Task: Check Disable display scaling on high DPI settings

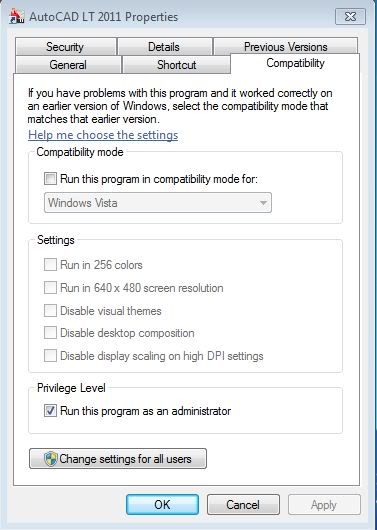Action: click(x=50, y=356)
